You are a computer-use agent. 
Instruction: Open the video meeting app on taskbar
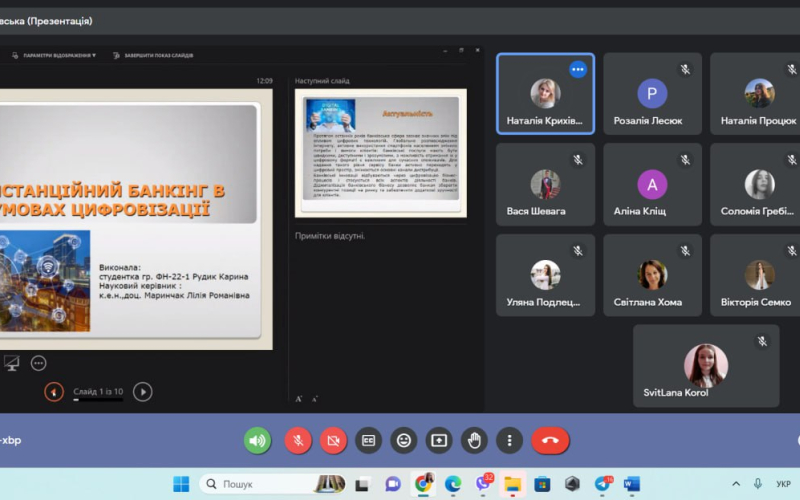393,484
